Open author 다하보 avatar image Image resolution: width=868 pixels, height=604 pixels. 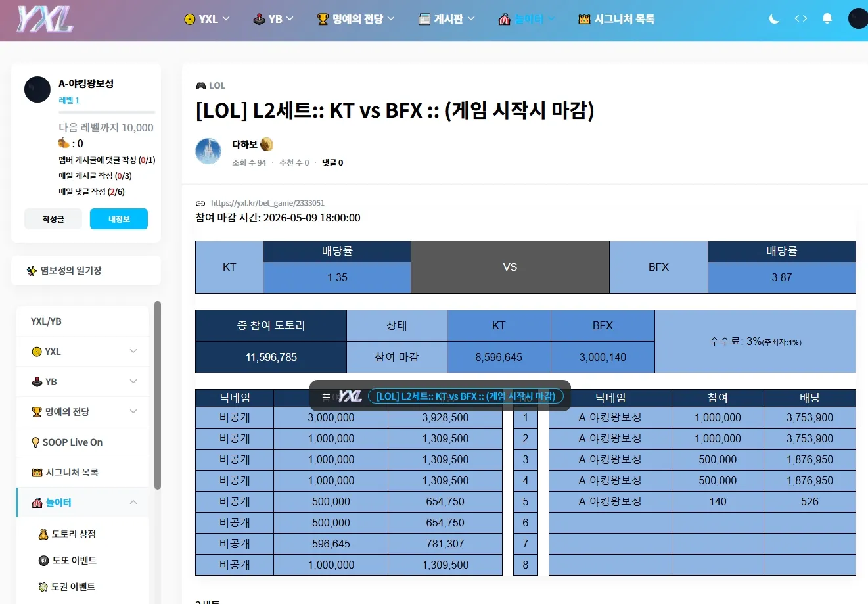point(208,151)
